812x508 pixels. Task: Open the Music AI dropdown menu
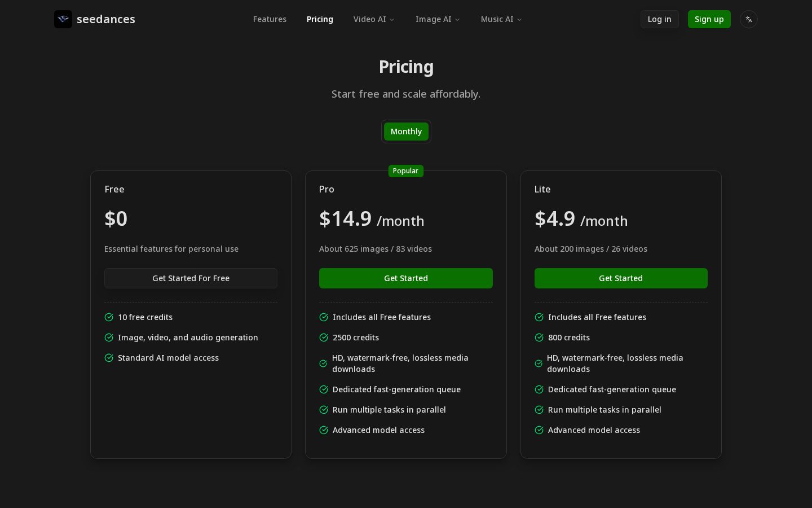click(x=501, y=19)
